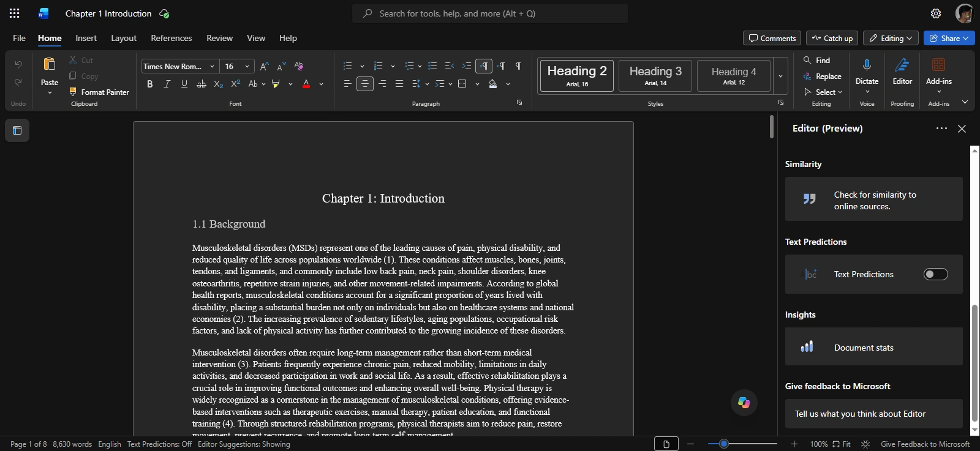
Task: Click the Word logo icon
Action: 43,13
